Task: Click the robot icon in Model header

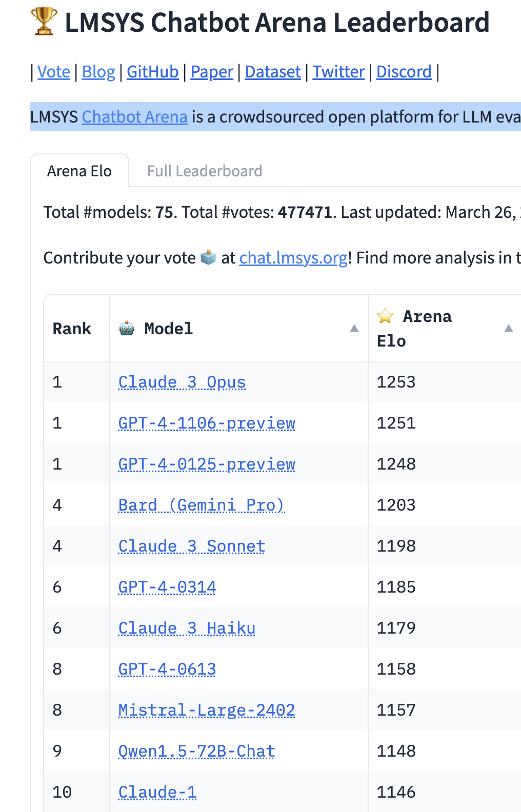Action: [x=127, y=328]
